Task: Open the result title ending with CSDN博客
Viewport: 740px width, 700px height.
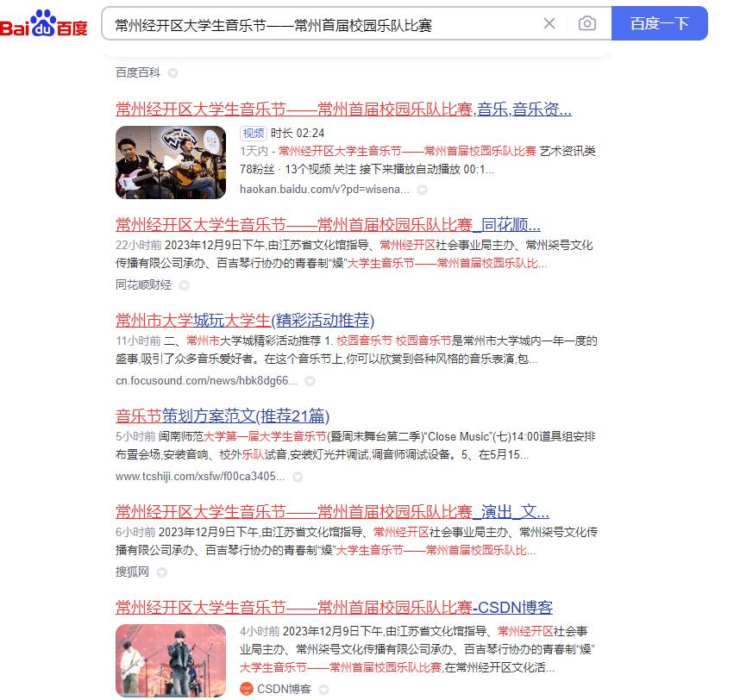Action: point(334,608)
